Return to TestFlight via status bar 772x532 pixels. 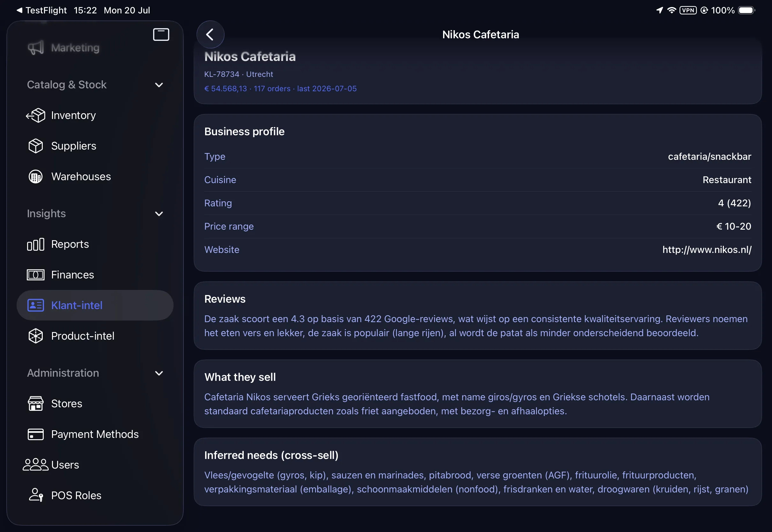point(42,10)
